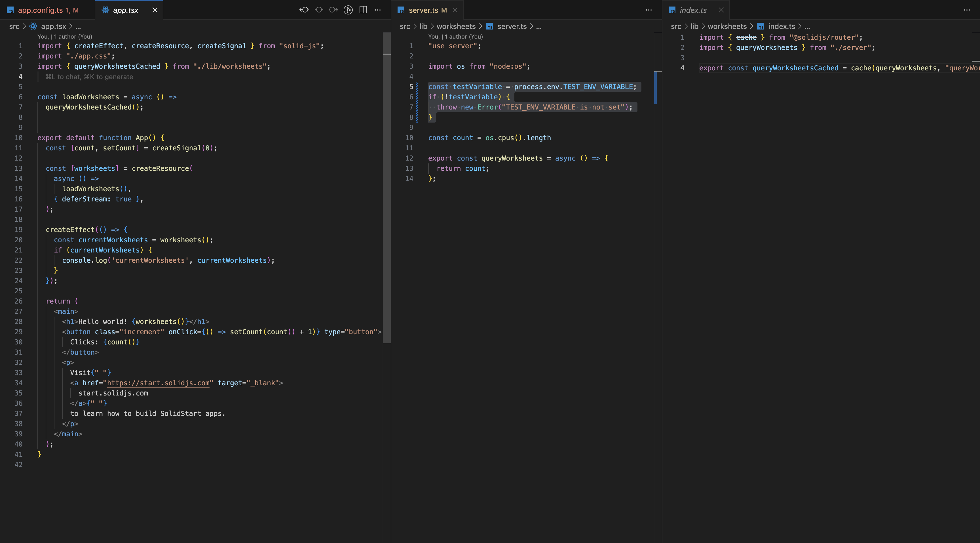Open worksheets breadcrumb in index.ts editor
980x543 pixels.
coord(727,26)
